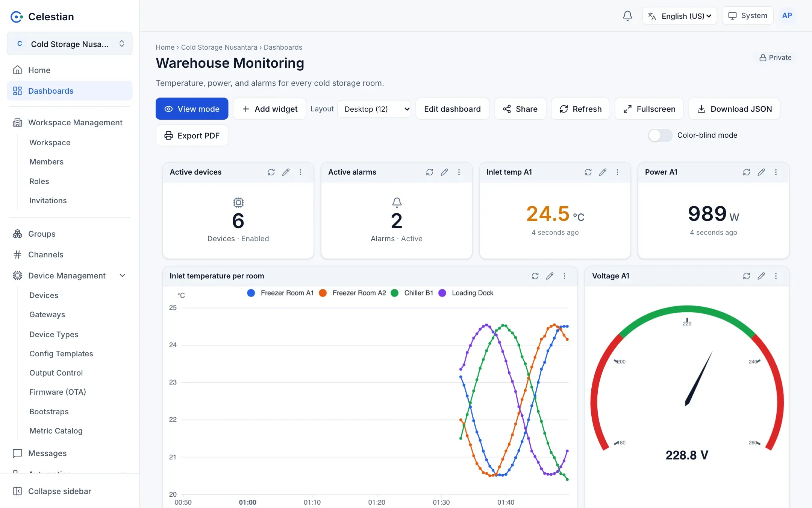The height and width of the screenshot is (508, 812).
Task: Open the Layout Desktop (12) dropdown
Action: tap(374, 109)
